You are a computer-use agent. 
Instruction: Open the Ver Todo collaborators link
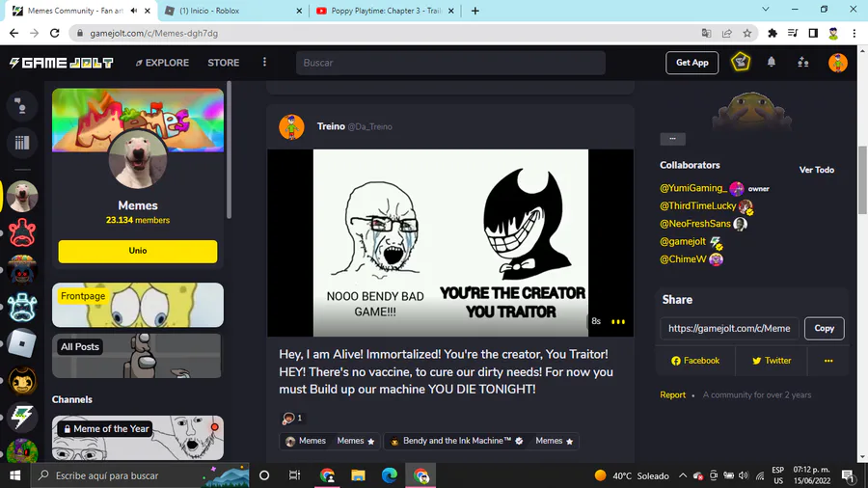tap(817, 170)
